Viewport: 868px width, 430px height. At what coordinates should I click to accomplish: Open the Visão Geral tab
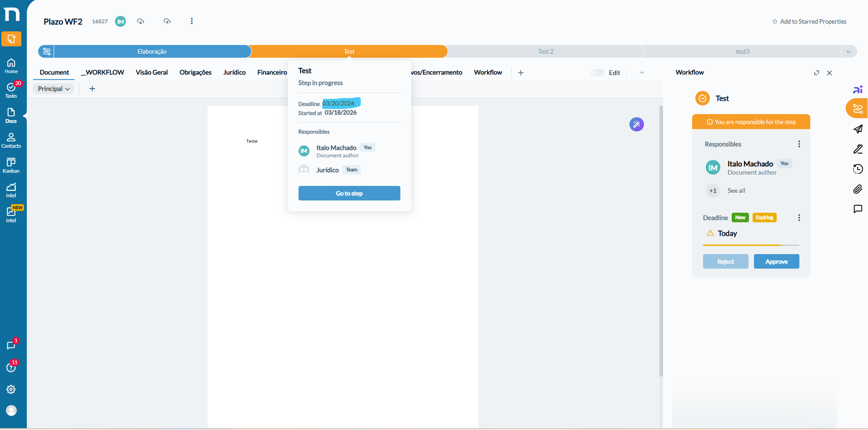coord(152,72)
